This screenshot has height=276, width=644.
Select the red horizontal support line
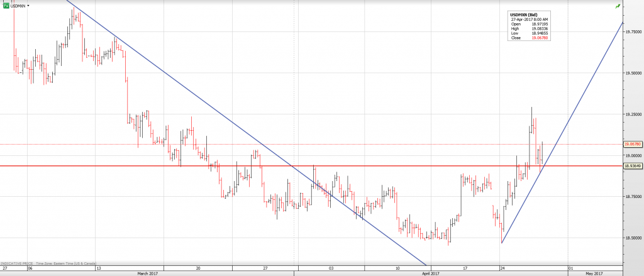(377, 166)
